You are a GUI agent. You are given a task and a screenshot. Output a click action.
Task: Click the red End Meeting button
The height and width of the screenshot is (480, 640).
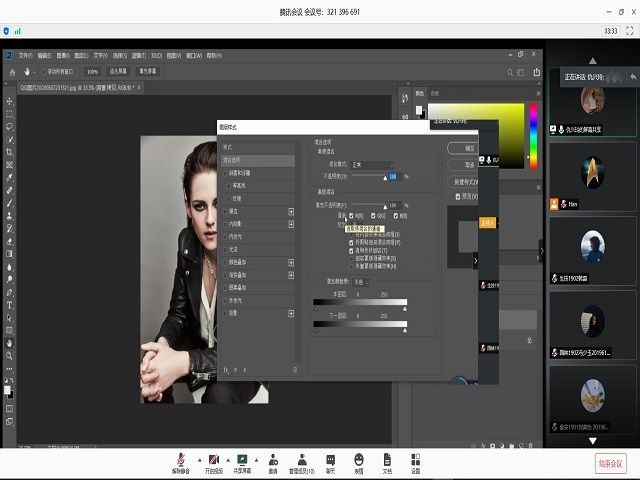[611, 463]
